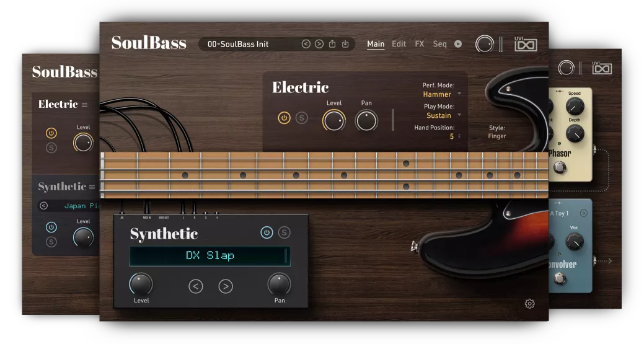Load the previous preset in header bar
This screenshot has width=644, height=344.
click(306, 44)
